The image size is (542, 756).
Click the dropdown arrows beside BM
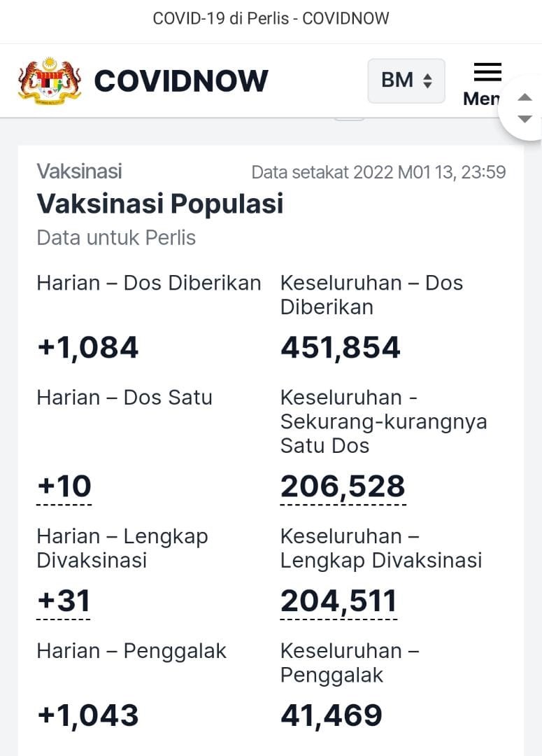point(427,80)
